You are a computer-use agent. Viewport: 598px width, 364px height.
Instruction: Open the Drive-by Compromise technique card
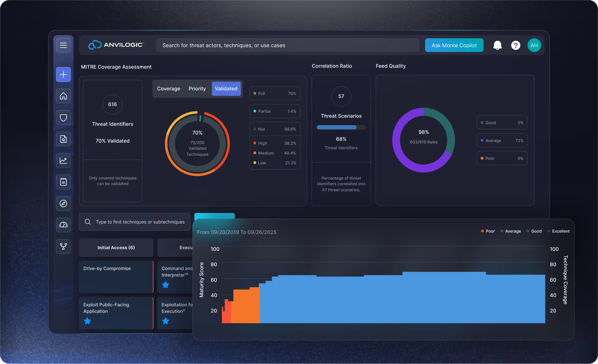[116, 277]
